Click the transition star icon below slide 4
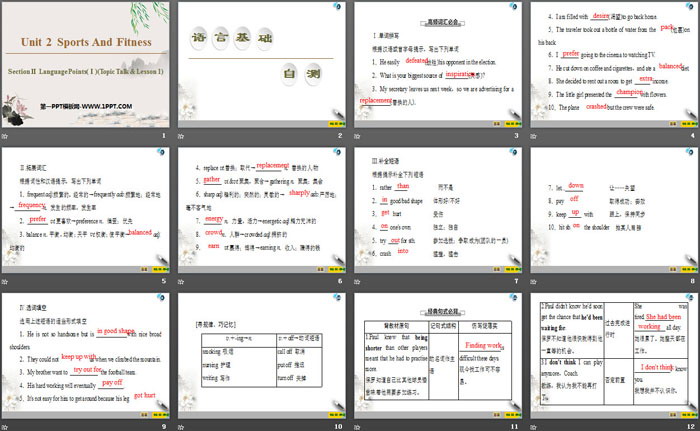The width and height of the screenshot is (700, 431). (532, 136)
